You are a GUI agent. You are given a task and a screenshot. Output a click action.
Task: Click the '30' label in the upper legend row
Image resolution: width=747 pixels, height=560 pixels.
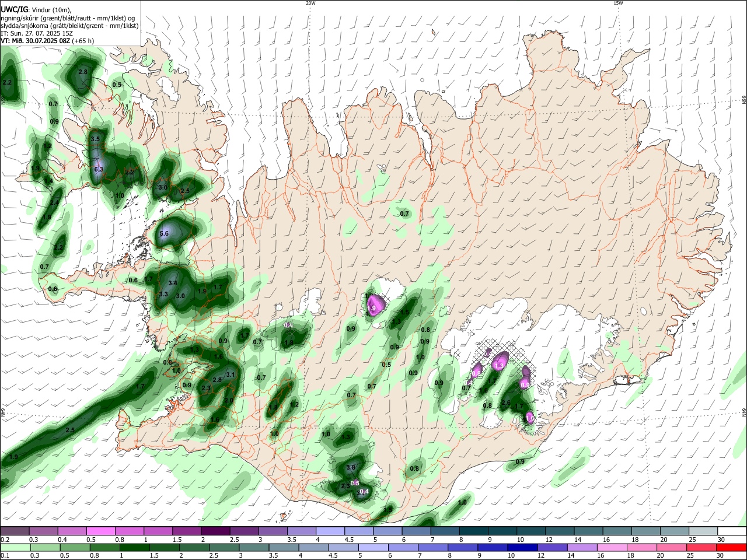tap(721, 540)
